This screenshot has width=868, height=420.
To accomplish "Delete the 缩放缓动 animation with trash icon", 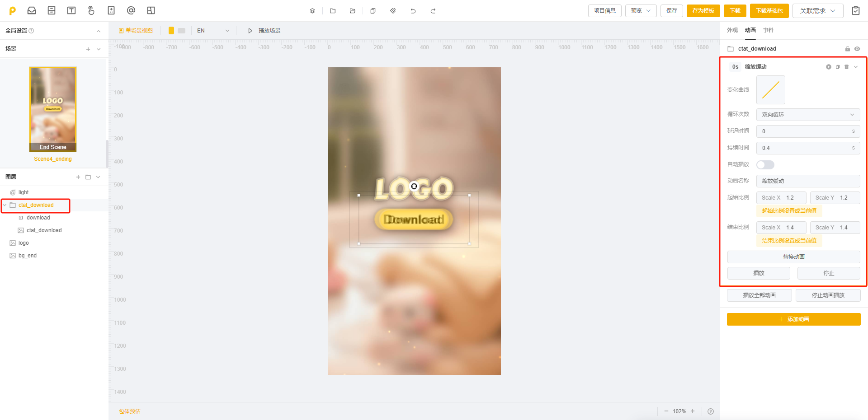I will coord(847,67).
